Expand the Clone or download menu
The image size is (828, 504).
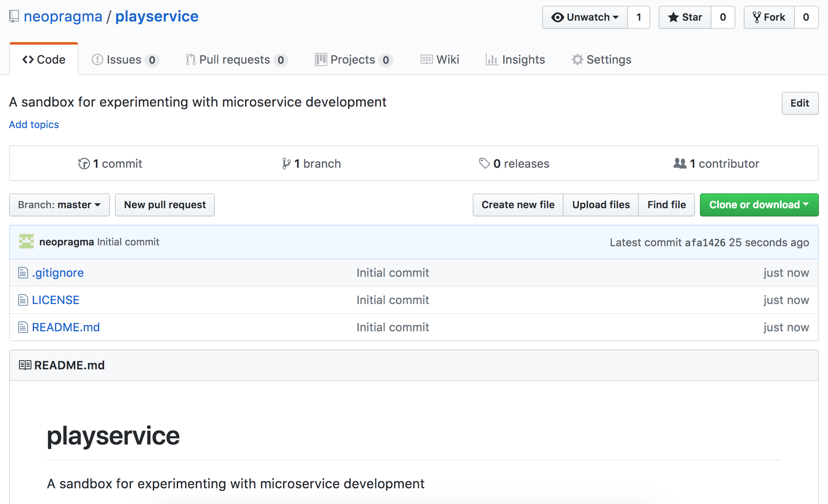759,205
